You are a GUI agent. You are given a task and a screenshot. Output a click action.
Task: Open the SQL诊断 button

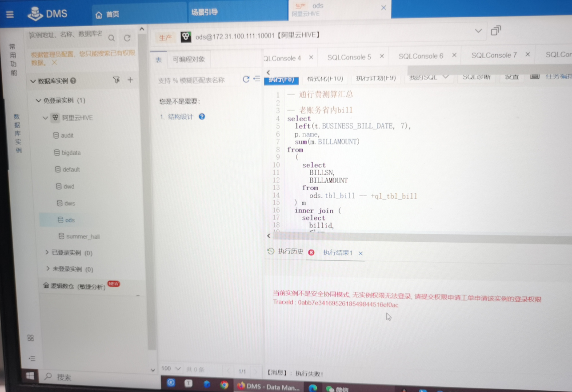[x=476, y=76]
